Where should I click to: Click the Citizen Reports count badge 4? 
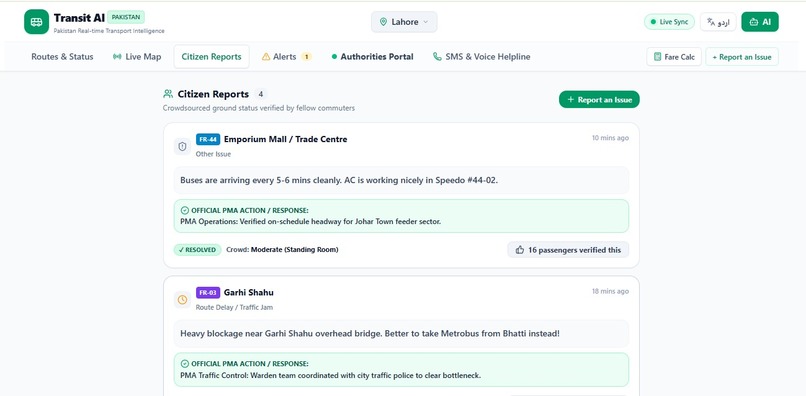pos(261,94)
